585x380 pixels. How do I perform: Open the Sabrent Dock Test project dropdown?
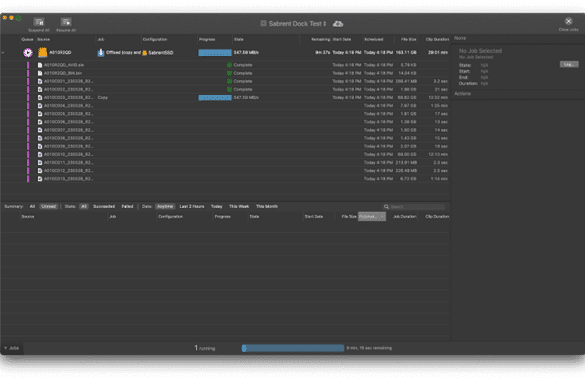293,23
